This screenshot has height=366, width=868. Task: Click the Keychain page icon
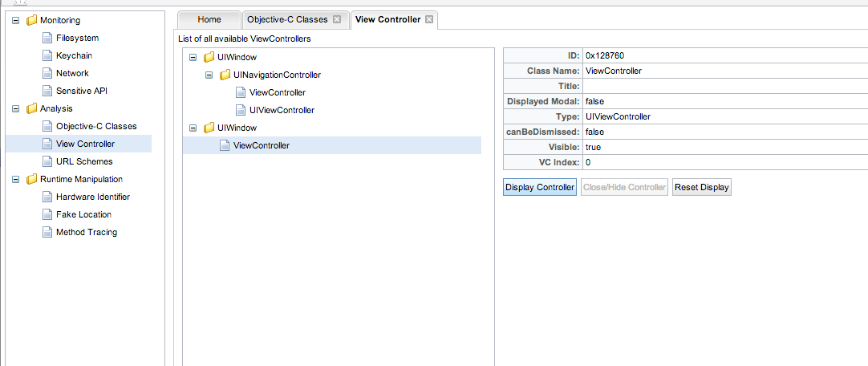point(48,55)
